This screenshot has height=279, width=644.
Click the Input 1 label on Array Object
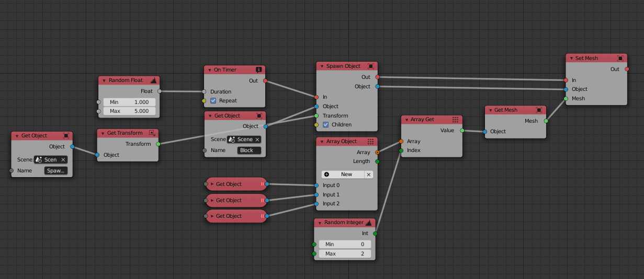pos(331,194)
